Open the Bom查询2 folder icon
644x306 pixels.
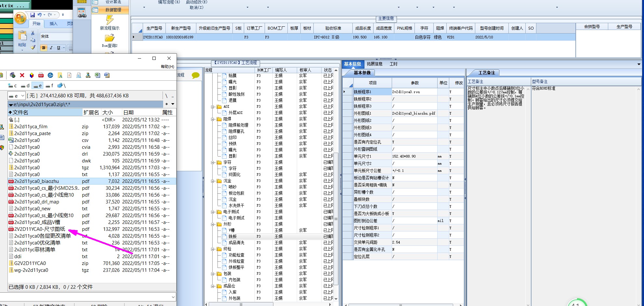tap(110, 38)
